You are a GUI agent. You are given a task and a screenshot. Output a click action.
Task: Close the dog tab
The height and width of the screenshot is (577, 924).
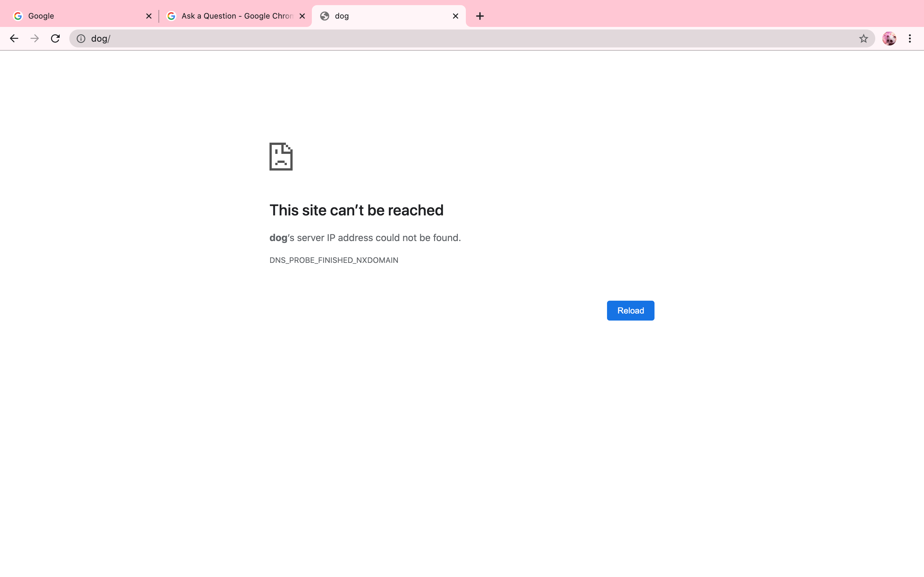pos(456,16)
